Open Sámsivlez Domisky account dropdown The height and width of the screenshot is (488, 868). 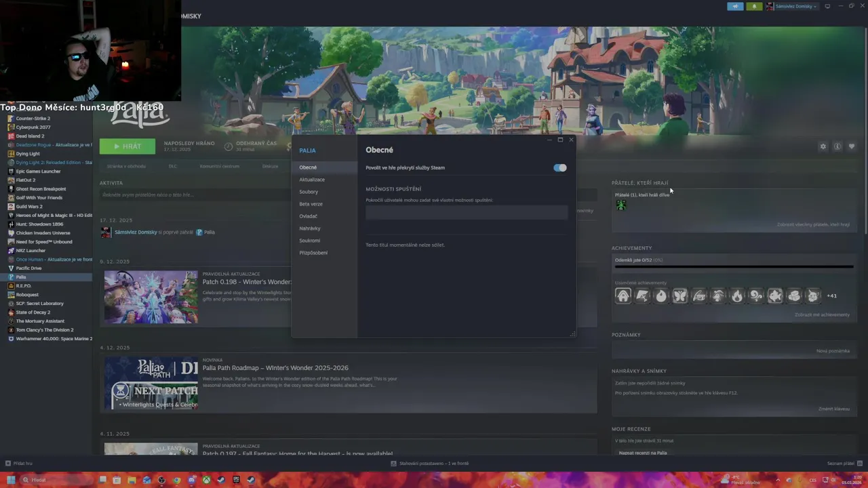(793, 6)
